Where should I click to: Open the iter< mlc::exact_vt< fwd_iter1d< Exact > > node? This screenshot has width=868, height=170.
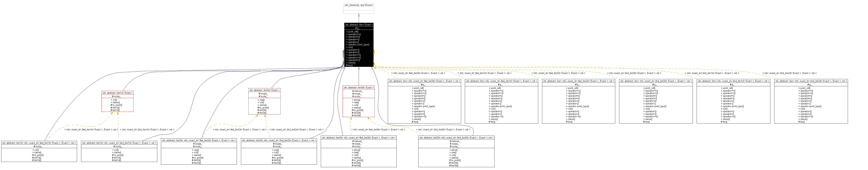(x=501, y=101)
